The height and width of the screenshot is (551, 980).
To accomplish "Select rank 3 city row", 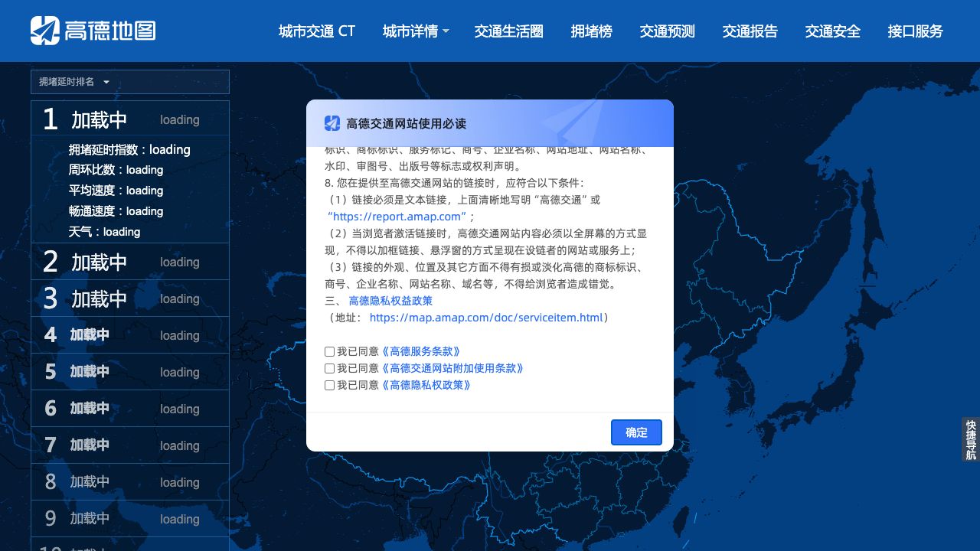I will pos(130,298).
